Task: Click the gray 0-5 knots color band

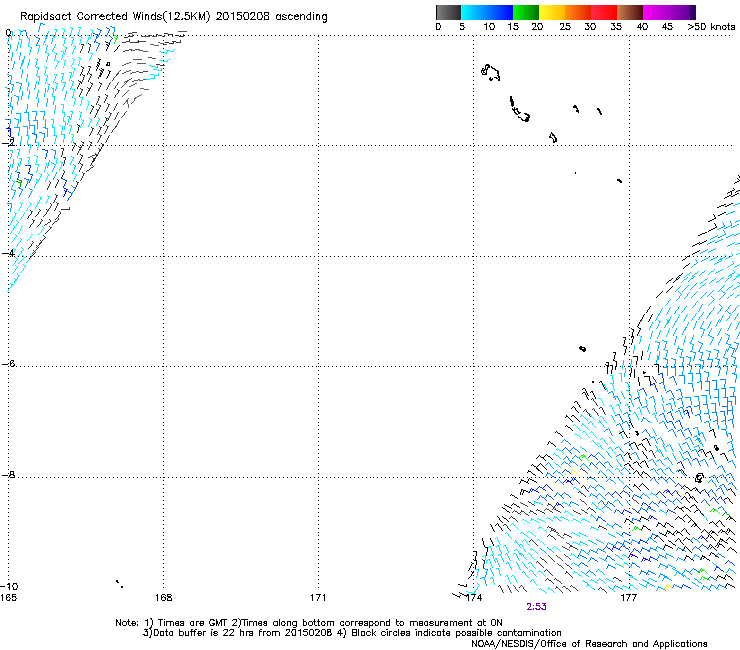Action: click(448, 12)
